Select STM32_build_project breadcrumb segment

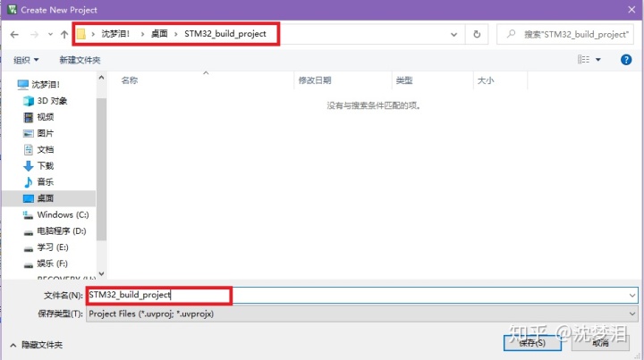tap(225, 34)
